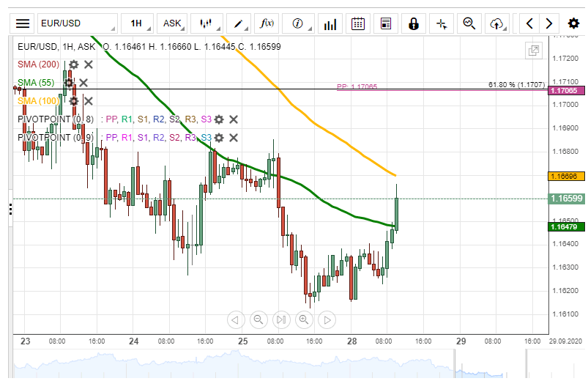
Task: Open the EUR/USD instrument selector
Action: [77, 23]
